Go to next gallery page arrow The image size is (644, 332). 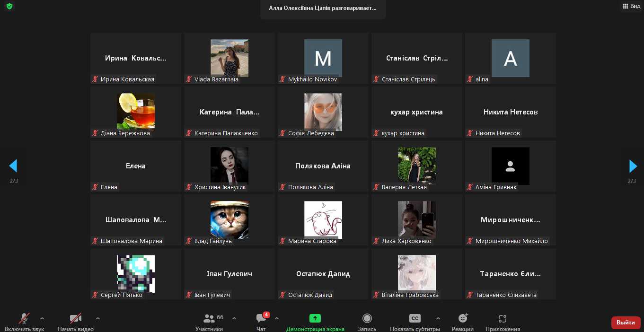(x=633, y=166)
